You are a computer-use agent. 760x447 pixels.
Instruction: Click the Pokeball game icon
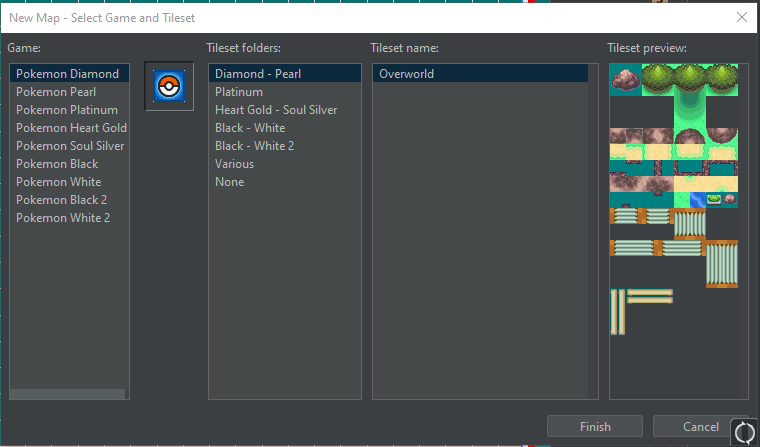[169, 87]
